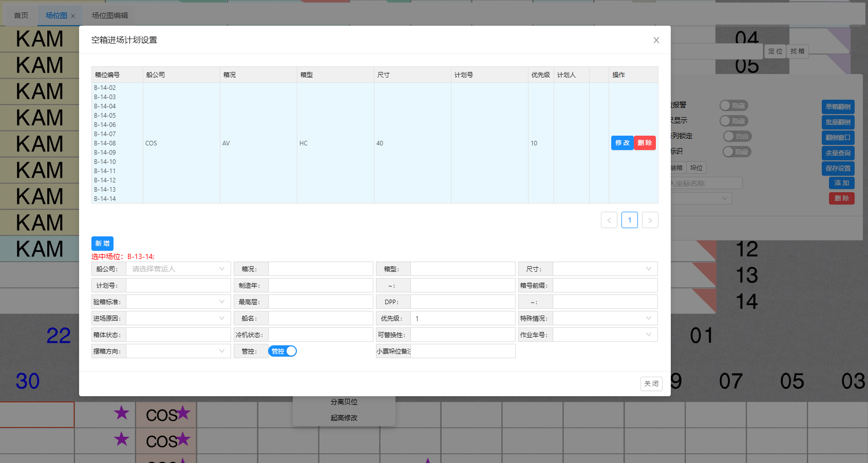Open the 验箱标准 dropdown
Image resolution: width=868 pixels, height=463 pixels.
(x=178, y=302)
